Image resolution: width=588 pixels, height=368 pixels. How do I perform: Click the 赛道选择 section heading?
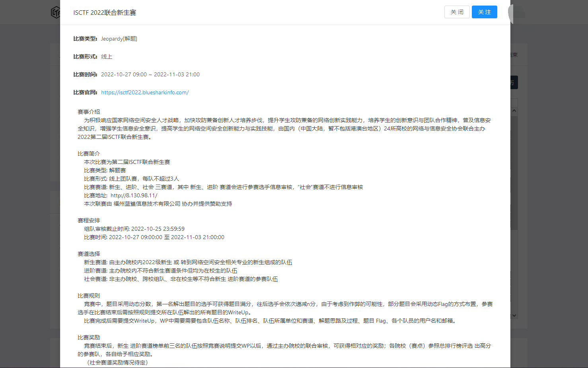point(89,254)
